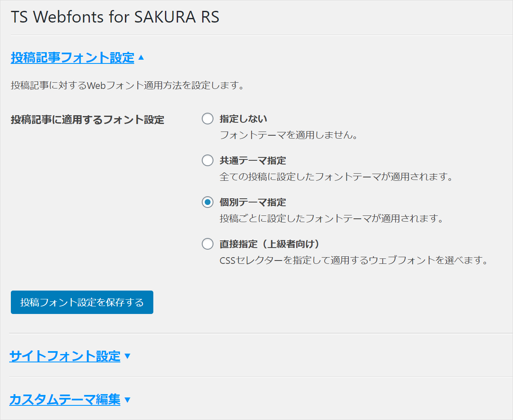Click the 投稿記事に対するWebフォント適用方法 description text

coord(127,86)
